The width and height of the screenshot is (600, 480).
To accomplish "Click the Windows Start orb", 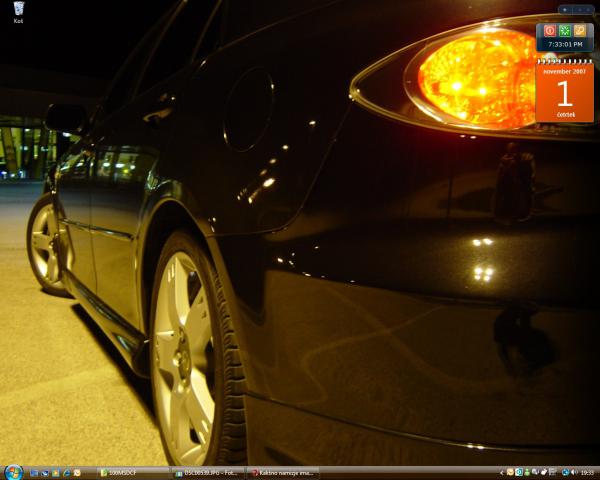I will click(13, 472).
